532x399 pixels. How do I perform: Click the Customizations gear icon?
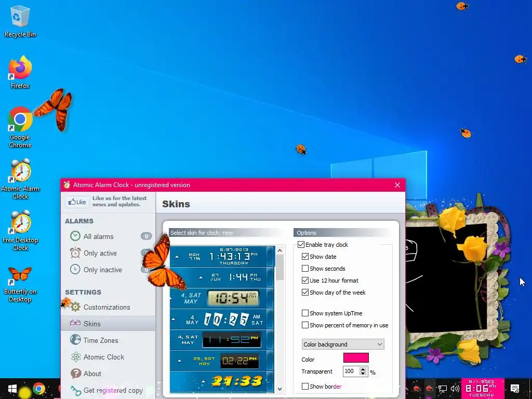[x=75, y=307]
